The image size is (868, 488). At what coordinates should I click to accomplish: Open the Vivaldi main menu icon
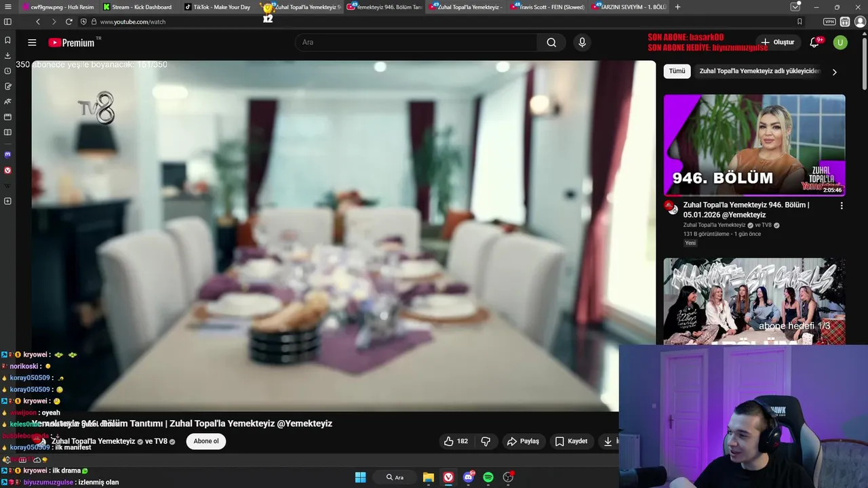[x=7, y=7]
